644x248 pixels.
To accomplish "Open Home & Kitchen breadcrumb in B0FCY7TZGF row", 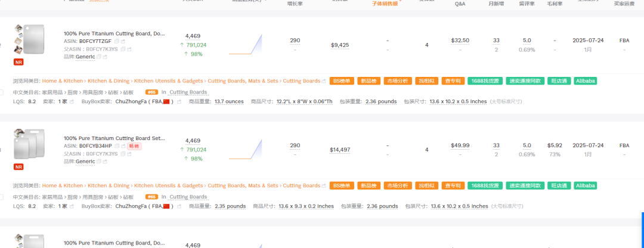I will (63, 81).
